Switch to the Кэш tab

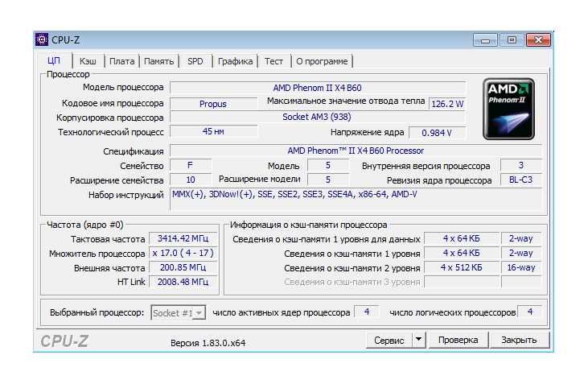(x=88, y=61)
